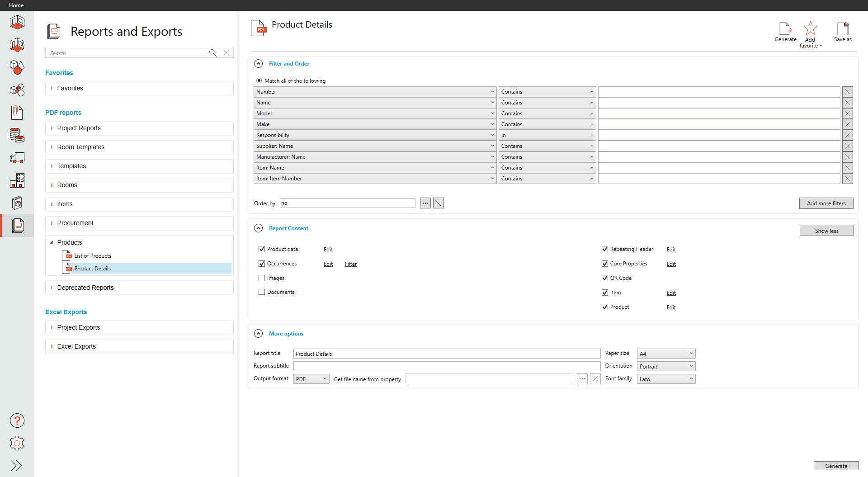Click the database icon in the left sidebar
This screenshot has width=868, height=477.
coord(17,135)
